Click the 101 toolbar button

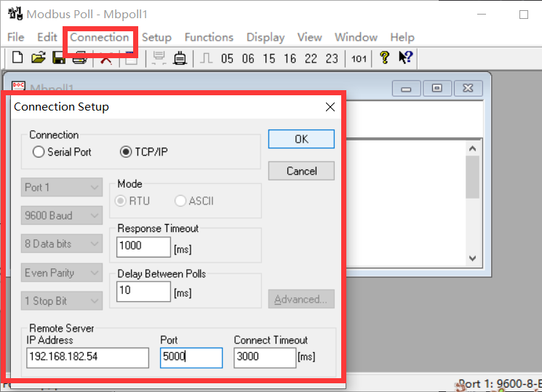359,59
